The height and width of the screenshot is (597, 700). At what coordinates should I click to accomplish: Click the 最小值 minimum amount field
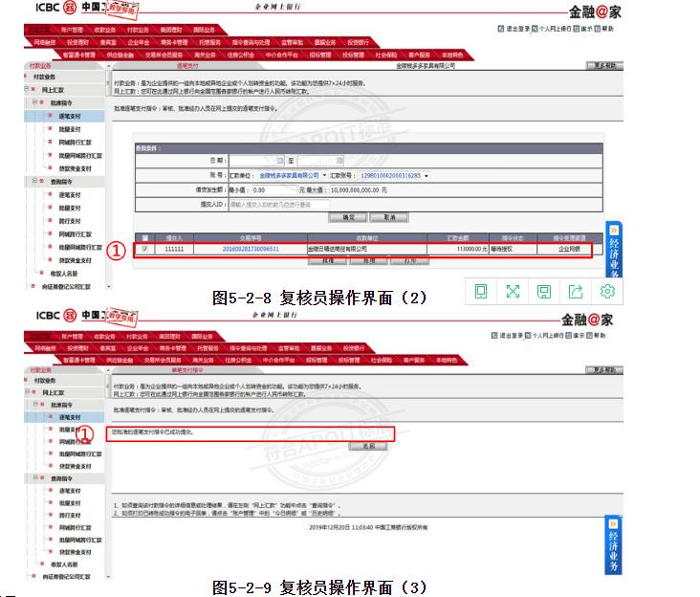(x=273, y=190)
